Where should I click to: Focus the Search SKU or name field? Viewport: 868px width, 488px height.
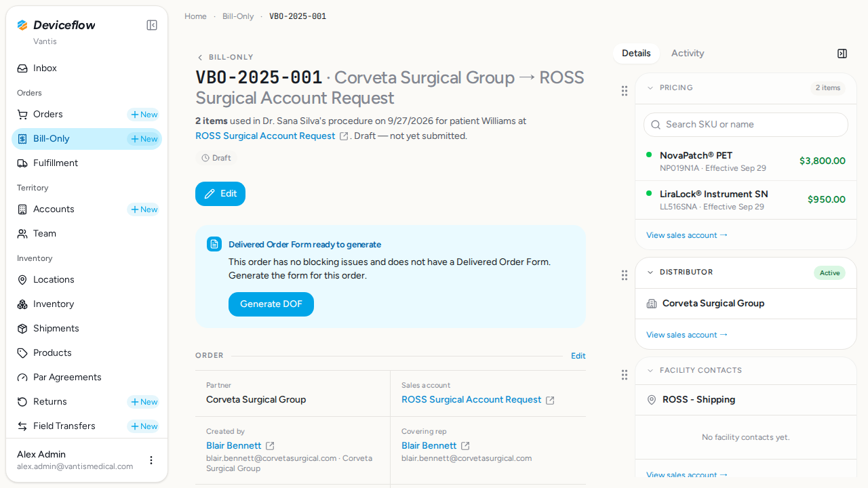click(x=746, y=125)
